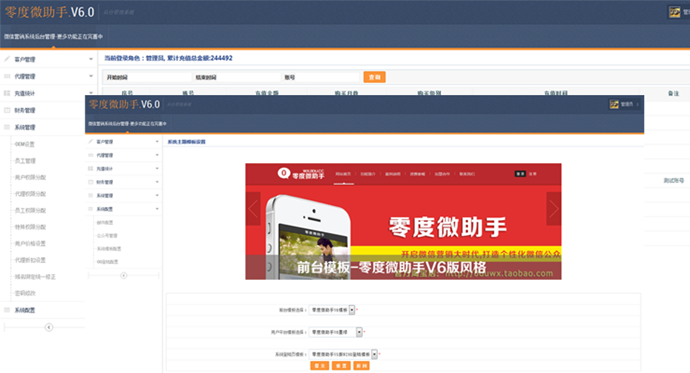Click the 244492 recharge total text
This screenshot has height=373, width=690.
[221, 58]
